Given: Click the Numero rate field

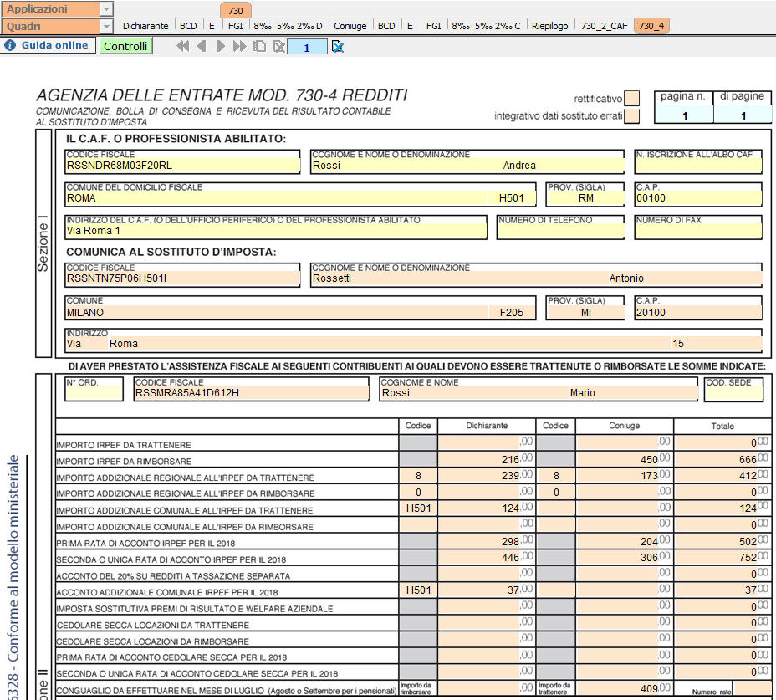Looking at the screenshot, I should 751,688.
